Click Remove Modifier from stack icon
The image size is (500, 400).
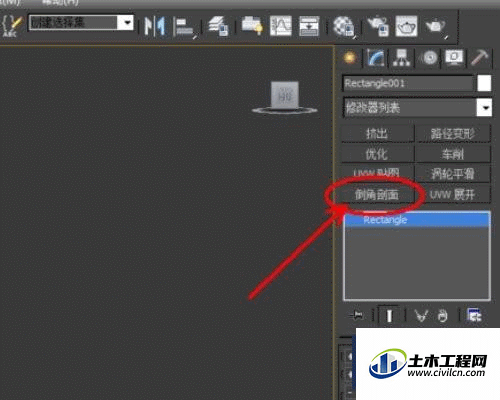tap(442, 315)
